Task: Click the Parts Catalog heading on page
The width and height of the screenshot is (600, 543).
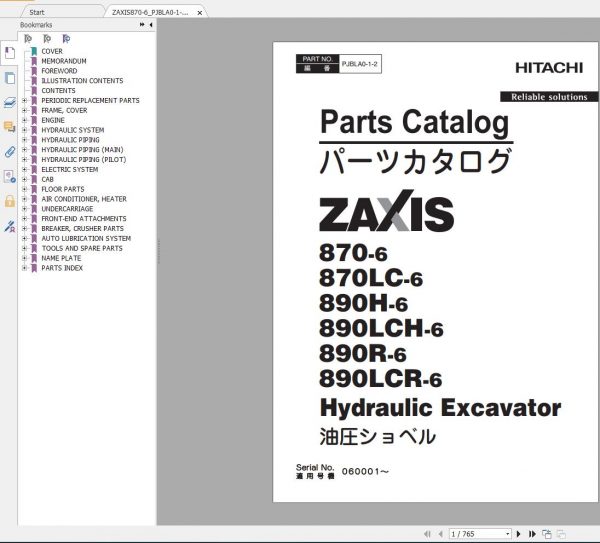Action: (415, 122)
